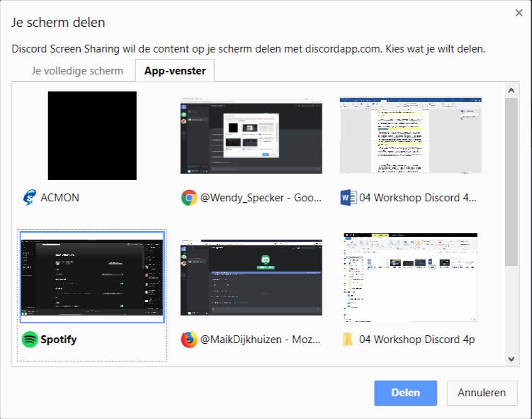Click the ACMON app icon
The width and height of the screenshot is (532, 419).
(30, 197)
